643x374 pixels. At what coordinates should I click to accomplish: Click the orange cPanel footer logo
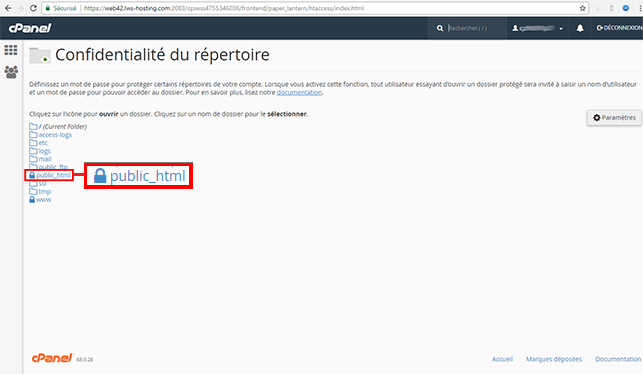52,358
